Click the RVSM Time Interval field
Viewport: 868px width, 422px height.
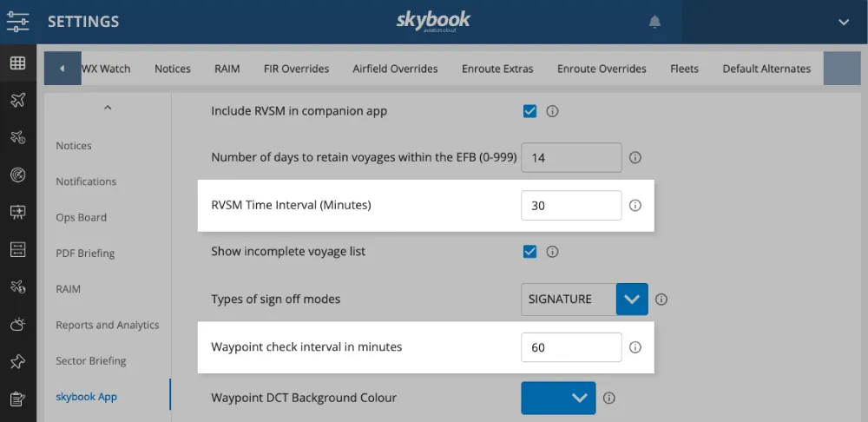click(x=571, y=206)
